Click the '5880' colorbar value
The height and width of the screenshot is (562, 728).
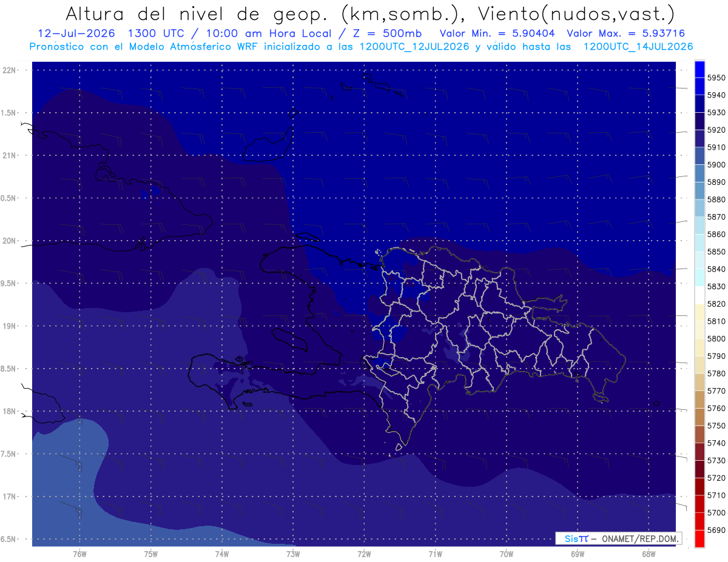coord(716,199)
